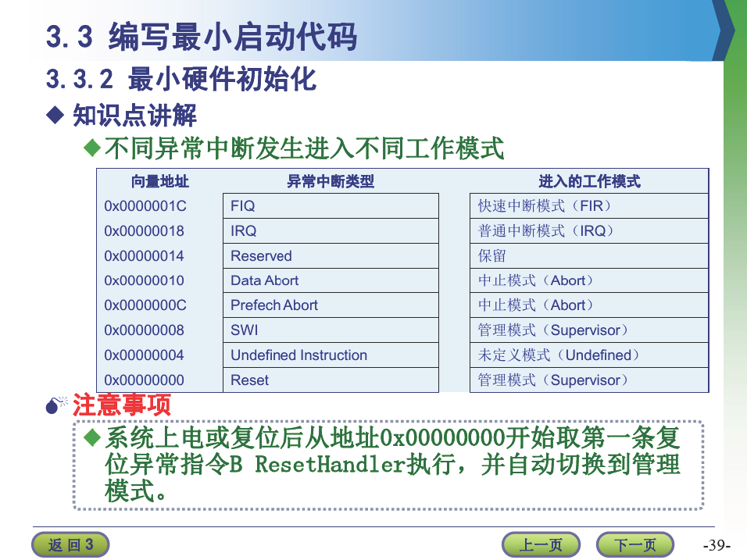Click the page number -39-
This screenshot has height=560, width=747.
[x=717, y=544]
